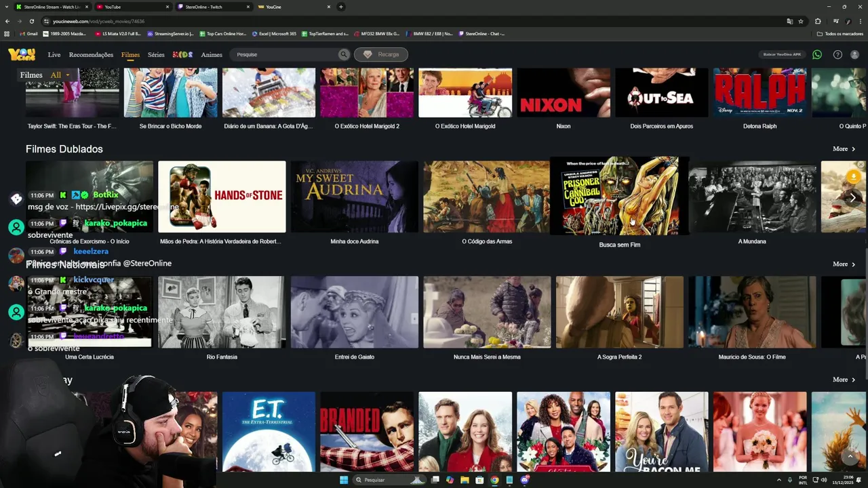Bookmark this page with the star icon
The height and width of the screenshot is (488, 868).
coord(801,21)
